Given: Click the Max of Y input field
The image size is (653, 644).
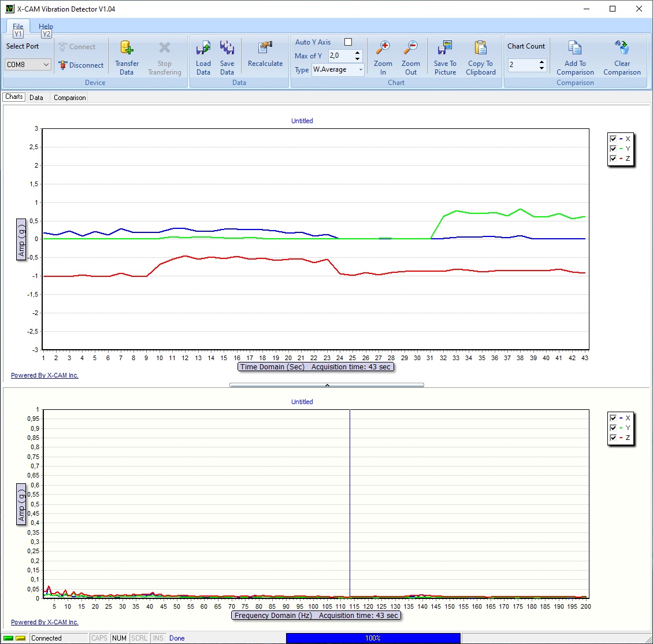Looking at the screenshot, I should coord(341,55).
